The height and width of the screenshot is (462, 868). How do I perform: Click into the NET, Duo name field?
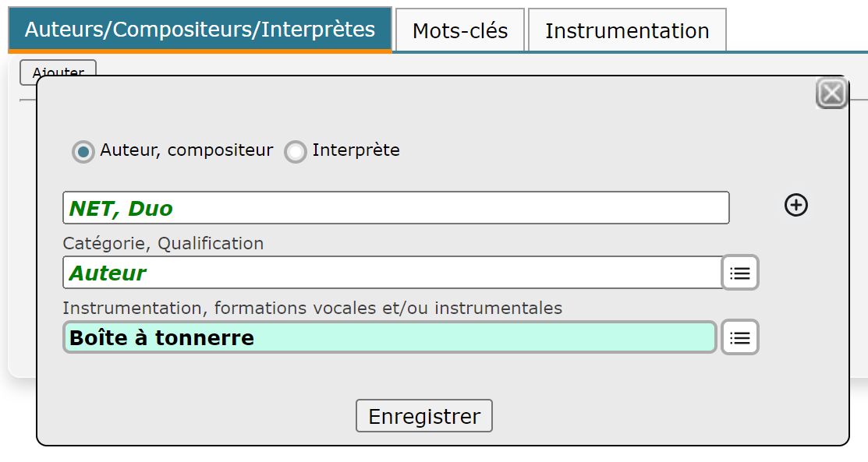[396, 208]
